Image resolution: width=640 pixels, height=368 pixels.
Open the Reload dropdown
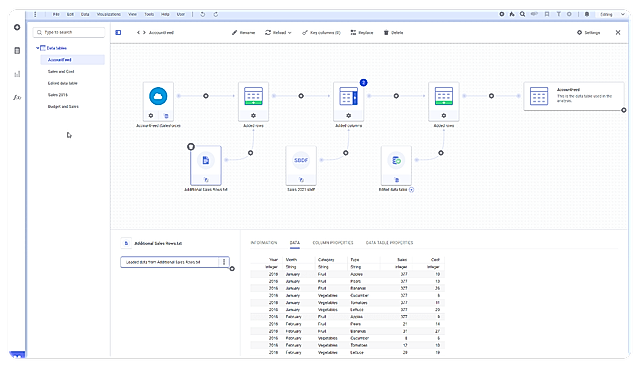278,33
